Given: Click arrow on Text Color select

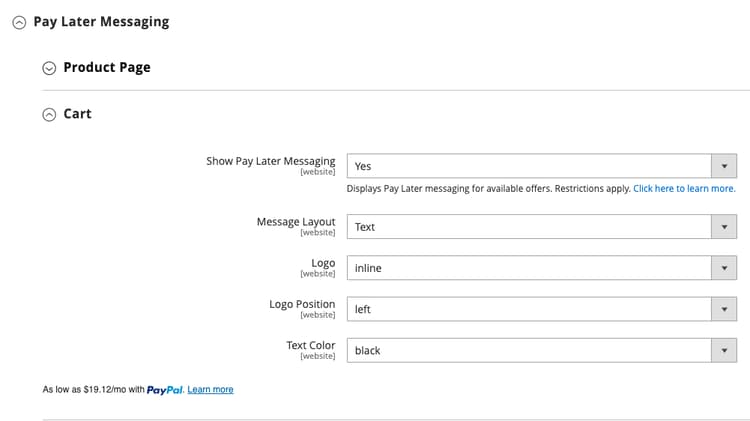Looking at the screenshot, I should tap(724, 351).
